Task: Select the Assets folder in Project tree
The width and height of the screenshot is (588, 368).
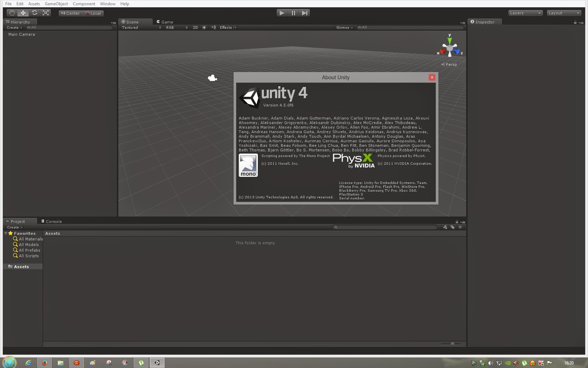Action: (23, 266)
